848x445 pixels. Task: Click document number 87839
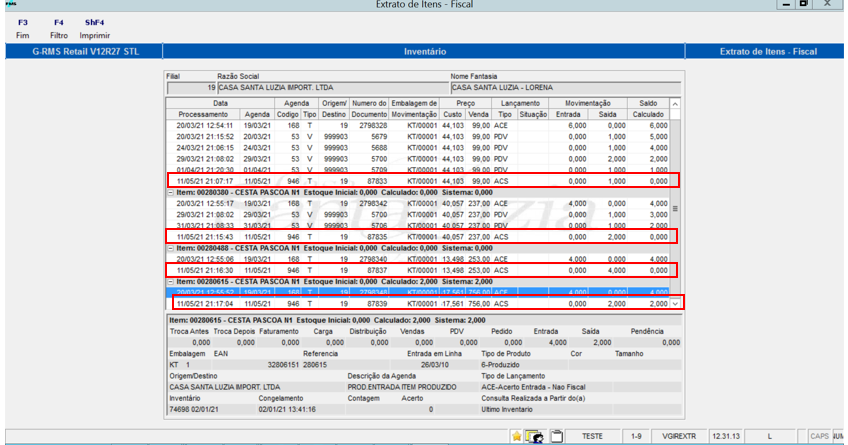click(377, 304)
